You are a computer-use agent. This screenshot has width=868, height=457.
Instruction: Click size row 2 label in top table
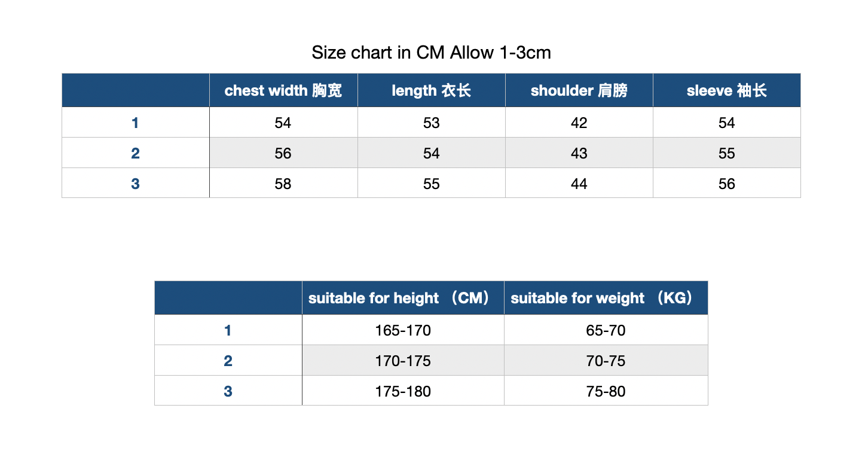click(136, 153)
